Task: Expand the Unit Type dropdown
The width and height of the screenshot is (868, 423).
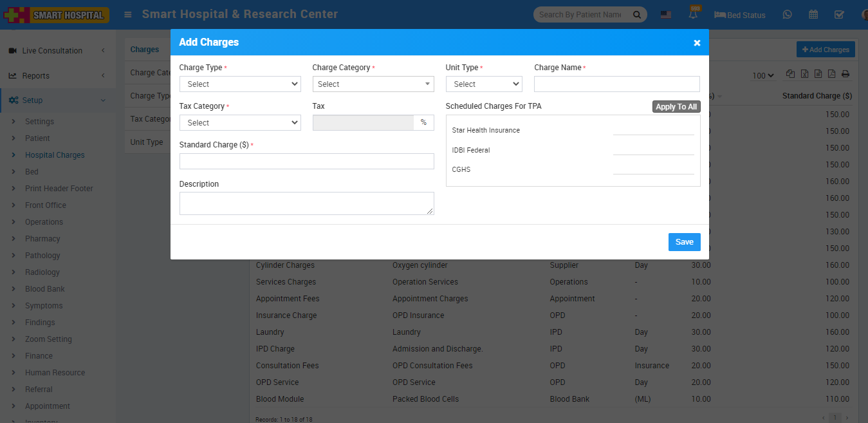Action: point(484,84)
